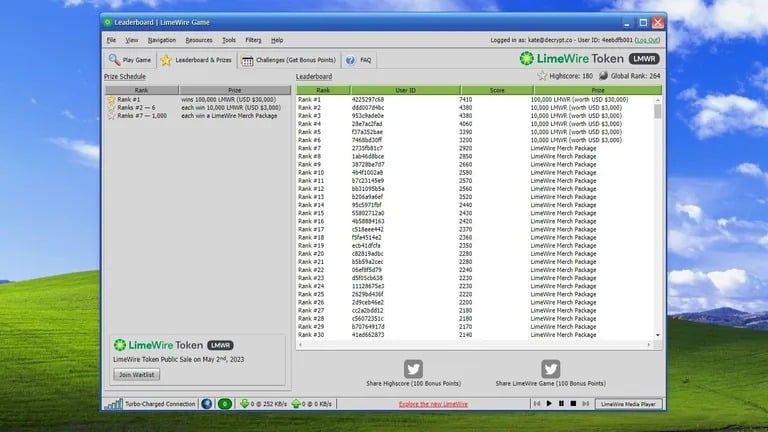This screenshot has width=768, height=432.
Task: Click Share Highscore (100 Bonus Points)
Action: (x=413, y=384)
